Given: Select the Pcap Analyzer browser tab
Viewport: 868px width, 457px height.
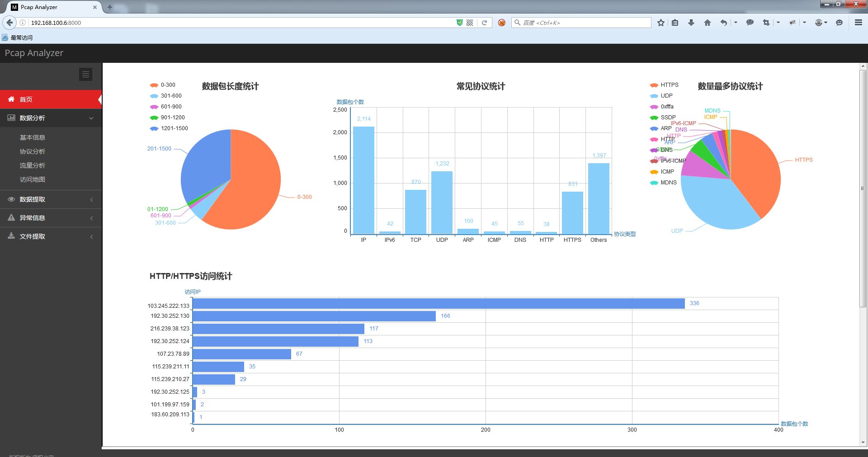Looking at the screenshot, I should (50, 7).
